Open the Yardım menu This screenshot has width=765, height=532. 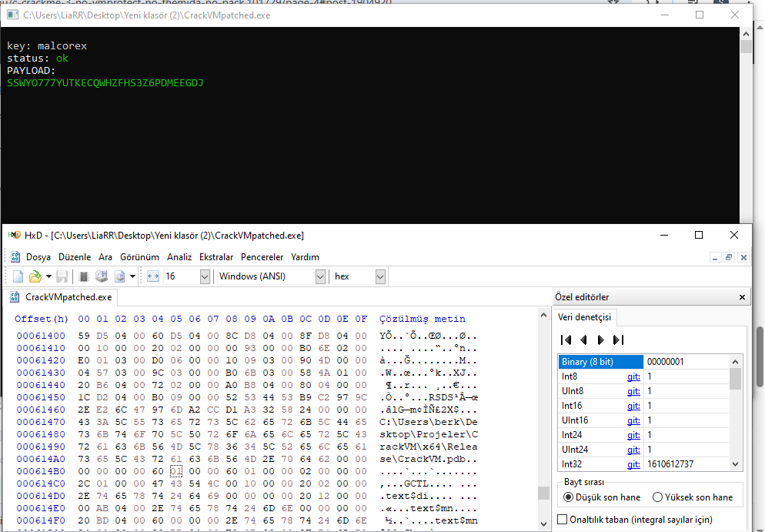pyautogui.click(x=305, y=257)
